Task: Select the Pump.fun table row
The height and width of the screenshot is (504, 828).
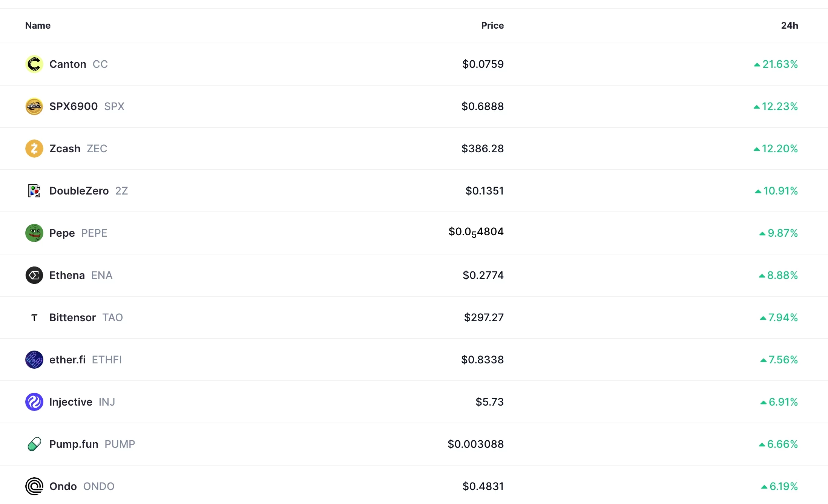Action: [x=414, y=444]
